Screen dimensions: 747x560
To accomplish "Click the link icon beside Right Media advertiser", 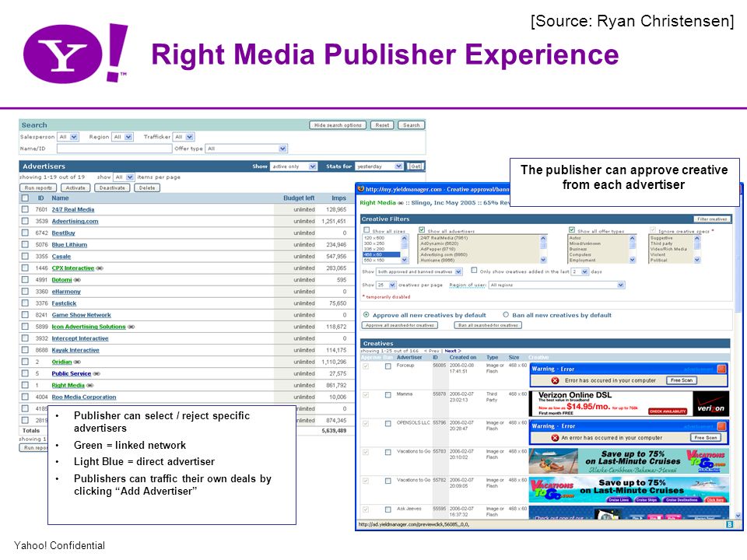I will click(x=89, y=386).
